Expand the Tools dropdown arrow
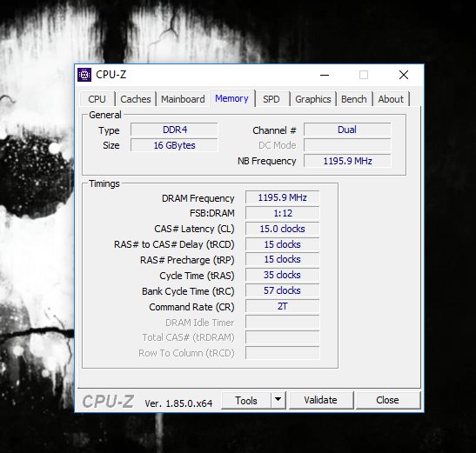 pyautogui.click(x=278, y=401)
